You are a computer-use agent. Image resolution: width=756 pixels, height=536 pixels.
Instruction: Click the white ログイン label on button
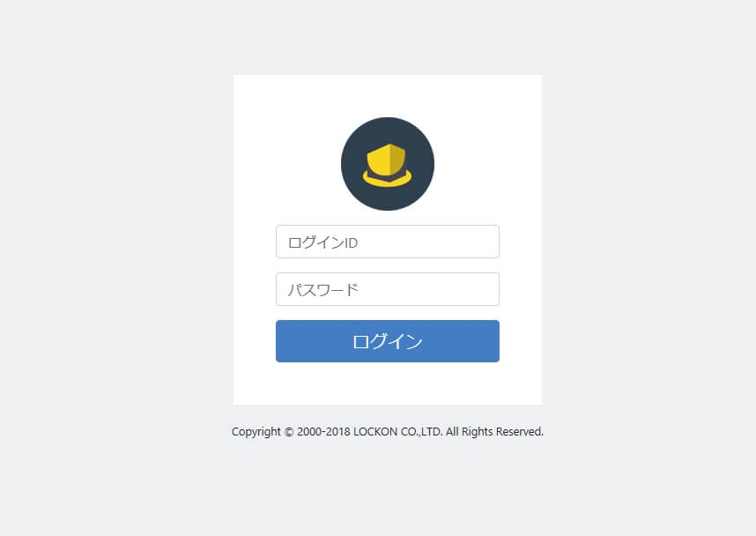[x=387, y=341]
